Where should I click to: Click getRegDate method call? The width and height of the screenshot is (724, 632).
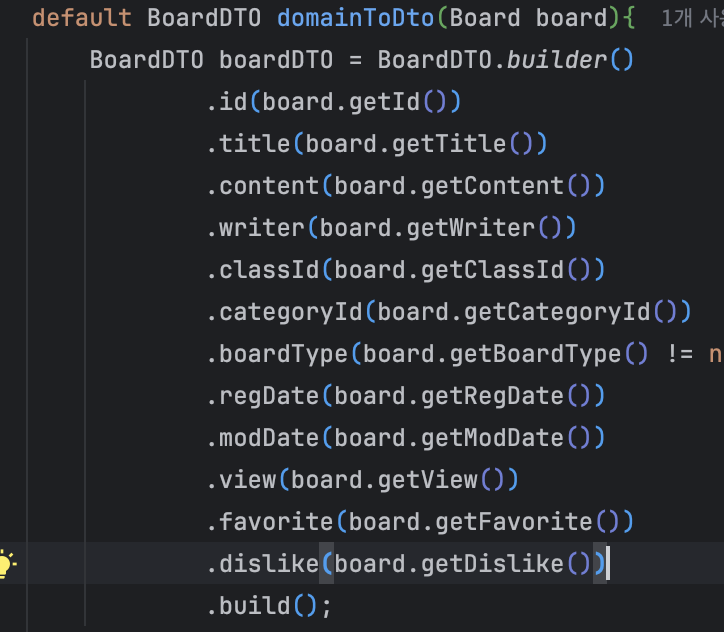point(493,396)
